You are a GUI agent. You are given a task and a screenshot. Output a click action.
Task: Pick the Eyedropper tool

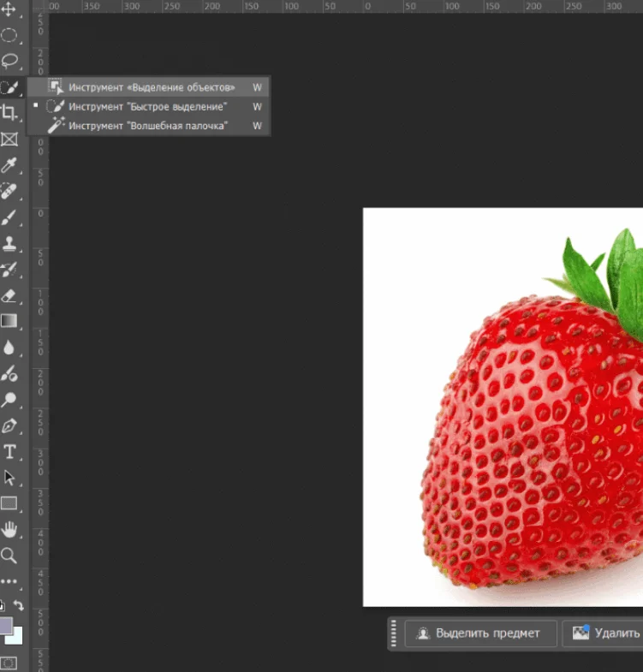pyautogui.click(x=9, y=164)
